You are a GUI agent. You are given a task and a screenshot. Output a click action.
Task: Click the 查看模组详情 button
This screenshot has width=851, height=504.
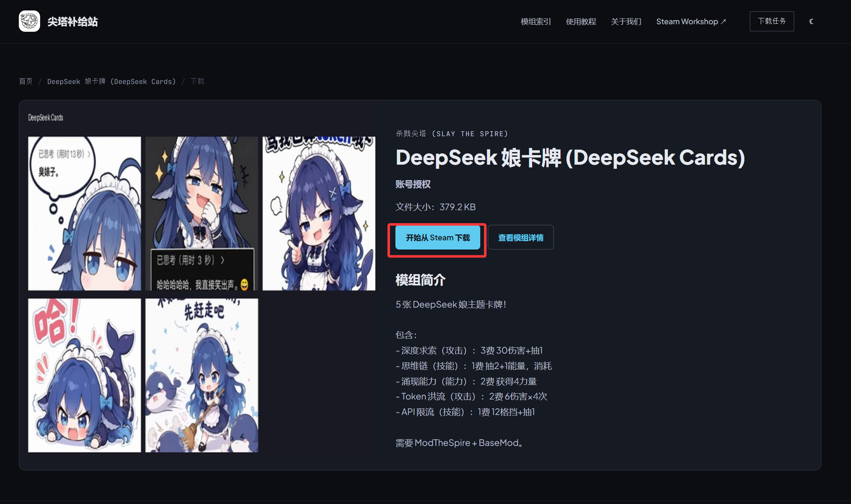tap(521, 237)
